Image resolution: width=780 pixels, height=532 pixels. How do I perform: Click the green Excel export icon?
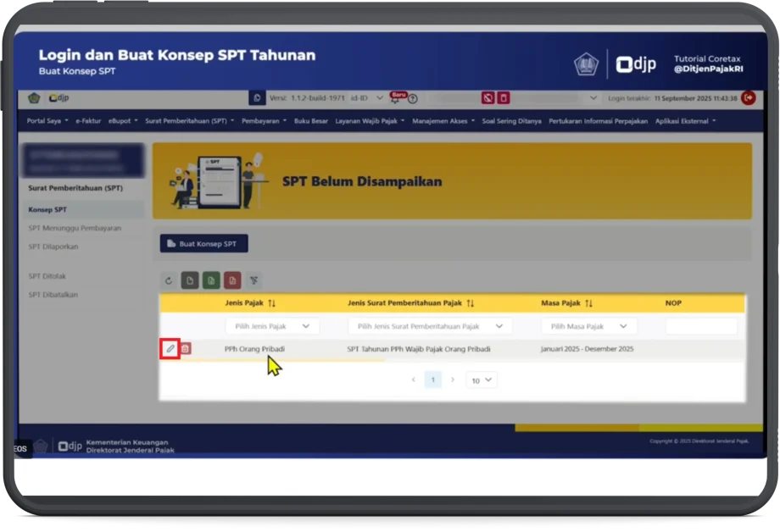coord(210,280)
